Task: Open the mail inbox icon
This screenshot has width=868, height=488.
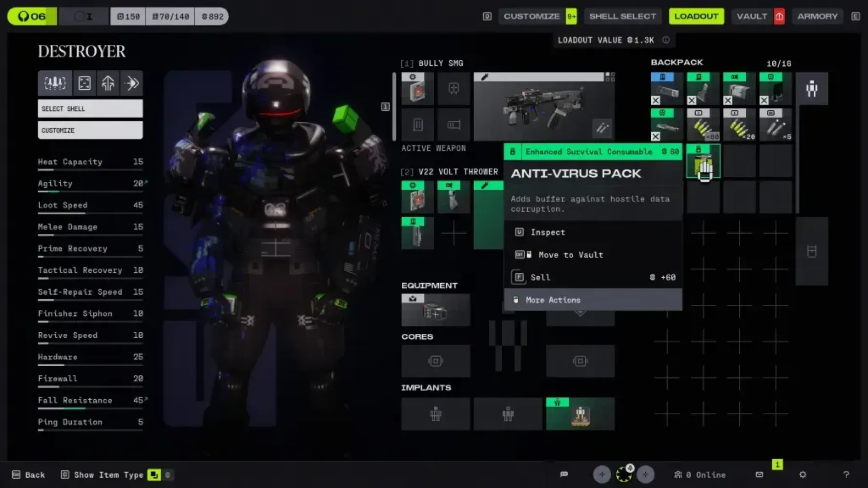Action: [759, 474]
